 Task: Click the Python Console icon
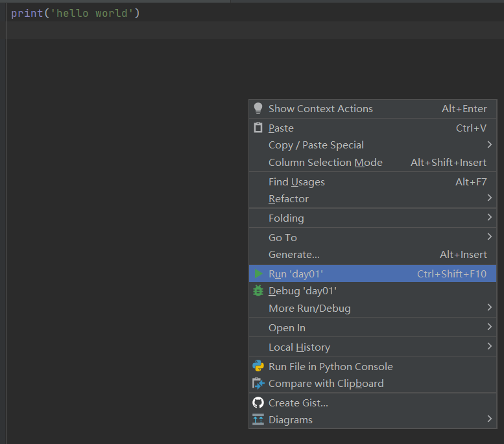[x=258, y=366]
